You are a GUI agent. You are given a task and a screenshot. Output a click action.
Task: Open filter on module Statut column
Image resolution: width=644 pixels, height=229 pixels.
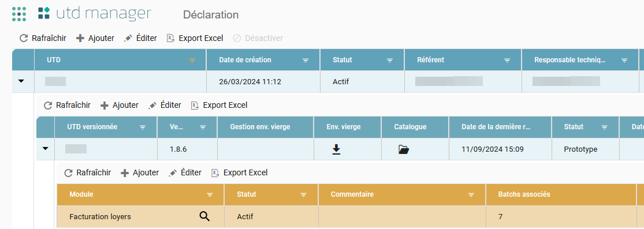pyautogui.click(x=304, y=194)
